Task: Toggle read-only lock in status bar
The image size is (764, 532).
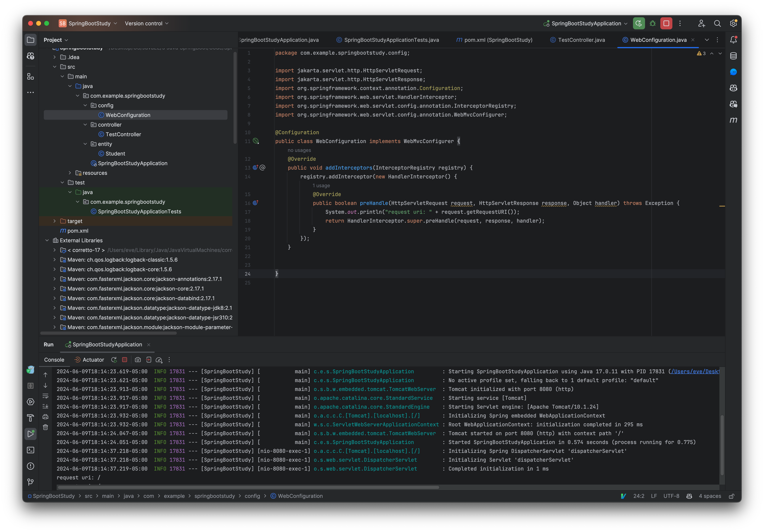Action: tap(731, 496)
